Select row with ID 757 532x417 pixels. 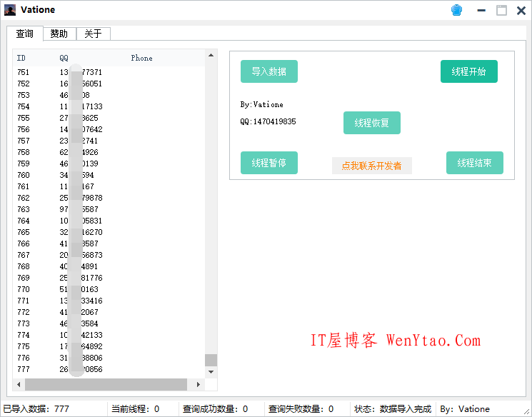(109, 141)
